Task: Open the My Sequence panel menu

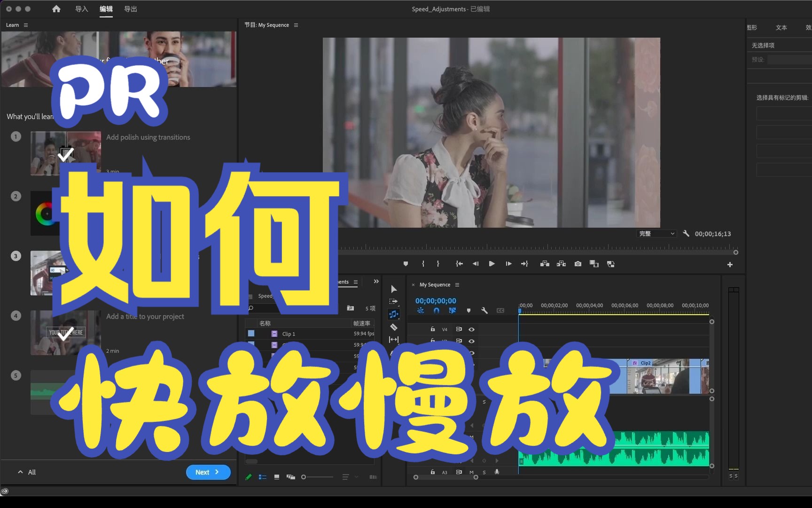Action: 457,285
